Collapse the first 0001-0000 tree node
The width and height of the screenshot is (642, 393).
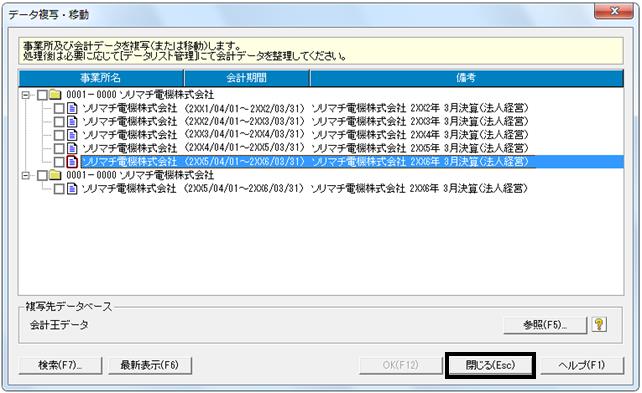pyautogui.click(x=26, y=95)
